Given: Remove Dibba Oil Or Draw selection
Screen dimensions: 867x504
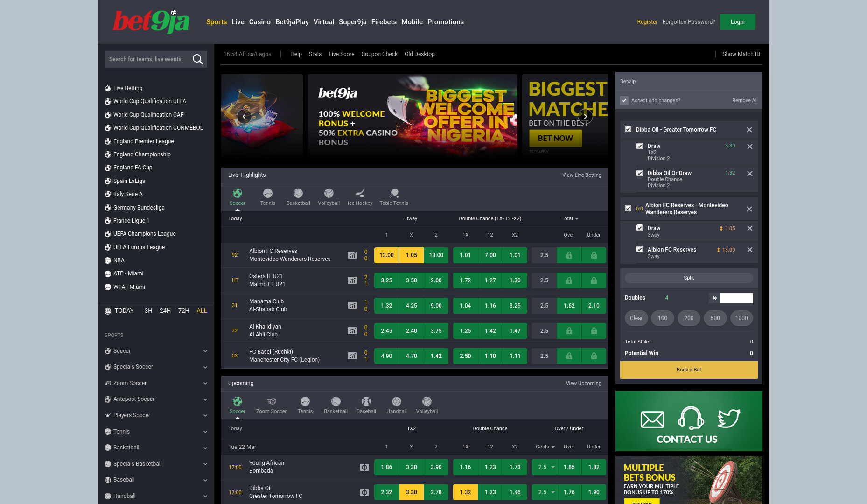Looking at the screenshot, I should (750, 174).
